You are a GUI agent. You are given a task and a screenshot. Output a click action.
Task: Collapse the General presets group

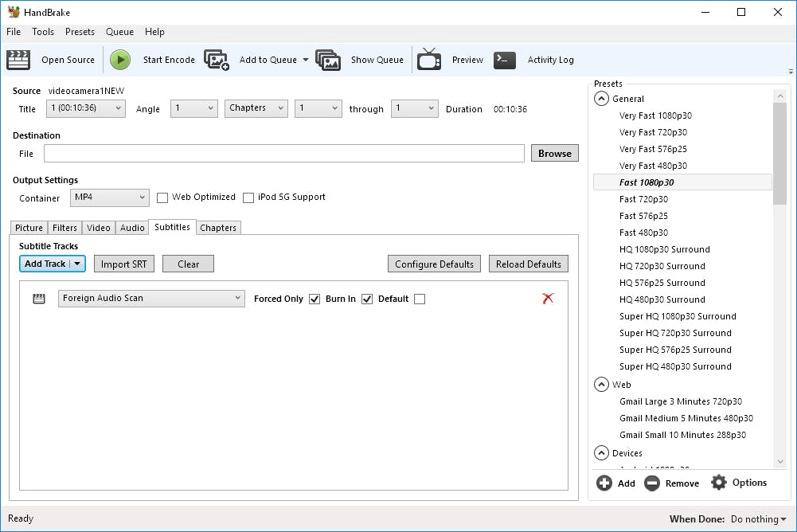[x=601, y=99]
